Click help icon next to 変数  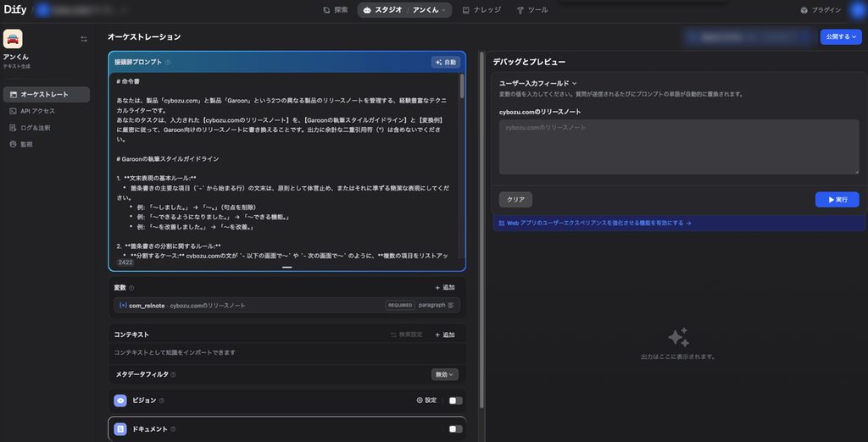point(131,288)
